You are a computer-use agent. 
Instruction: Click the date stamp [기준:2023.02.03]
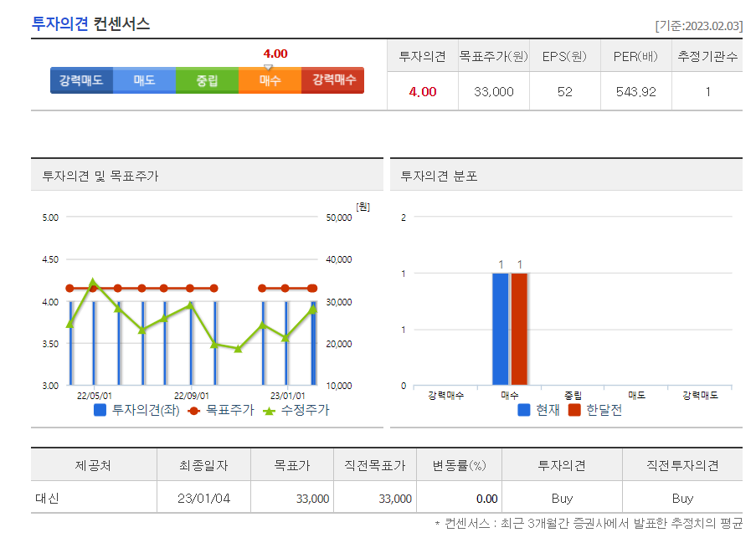[698, 26]
